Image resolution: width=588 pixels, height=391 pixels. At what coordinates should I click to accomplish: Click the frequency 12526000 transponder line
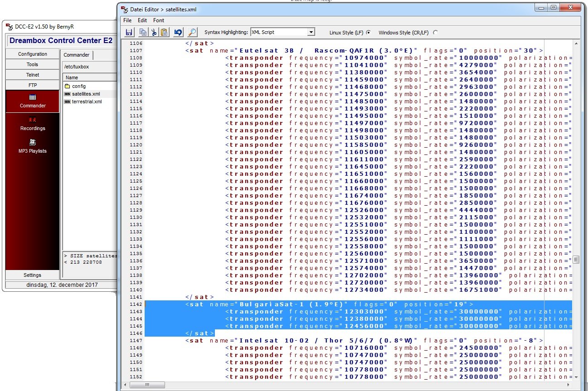pyautogui.click(x=398, y=210)
